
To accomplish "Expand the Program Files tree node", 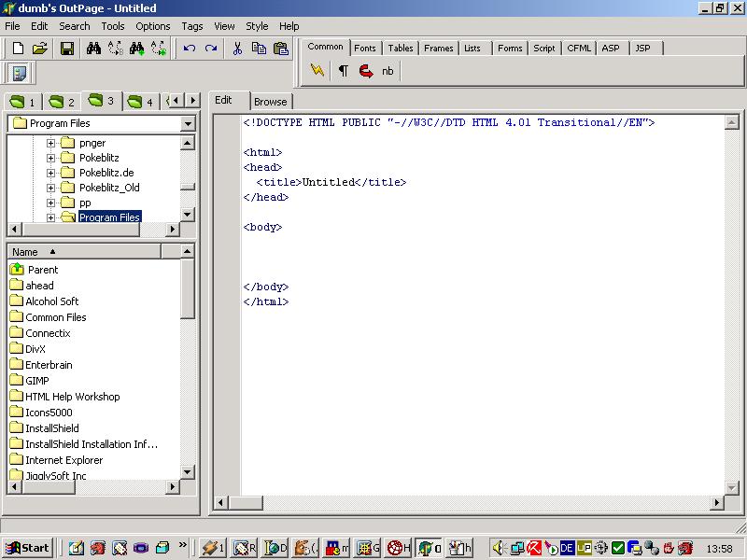I will 50,217.
